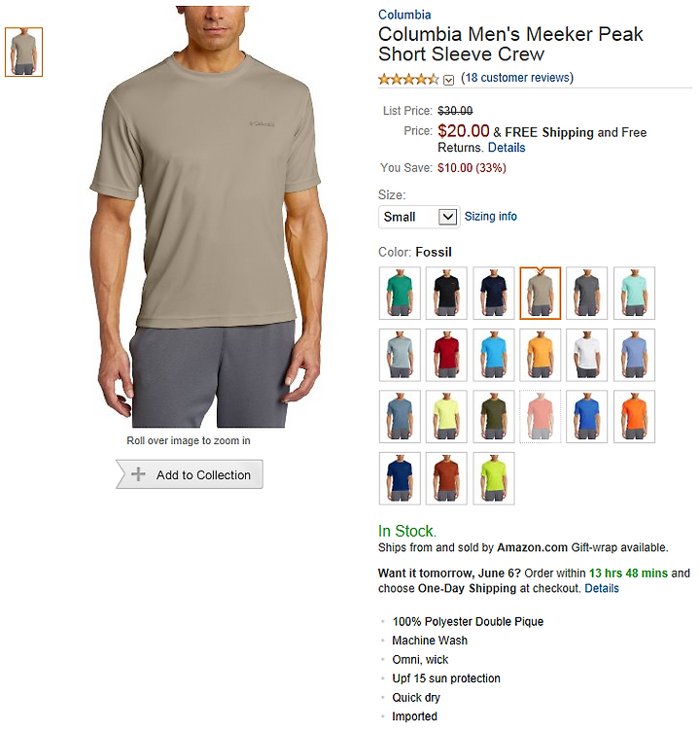The width and height of the screenshot is (700, 730).
Task: Click the plus icon in Add to Collection
Action: (138, 474)
